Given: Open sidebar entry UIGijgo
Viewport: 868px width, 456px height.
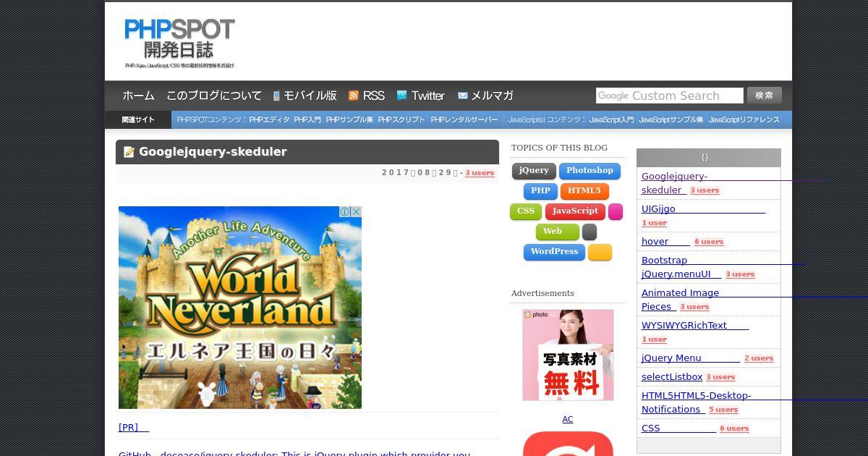Looking at the screenshot, I should pyautogui.click(x=703, y=209).
